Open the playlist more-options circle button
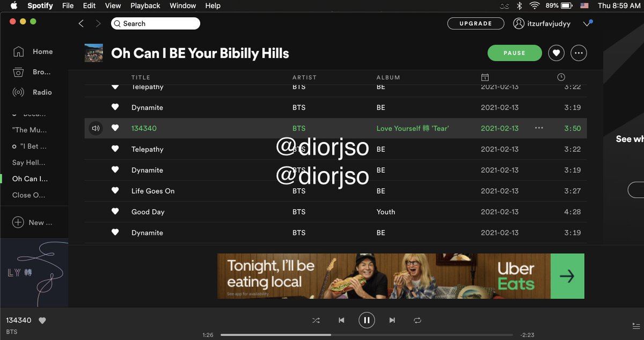The height and width of the screenshot is (340, 644). pyautogui.click(x=579, y=53)
